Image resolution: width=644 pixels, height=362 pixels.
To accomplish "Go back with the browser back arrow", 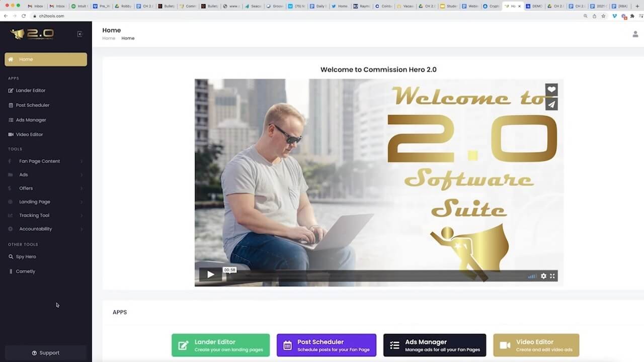I will tap(6, 16).
